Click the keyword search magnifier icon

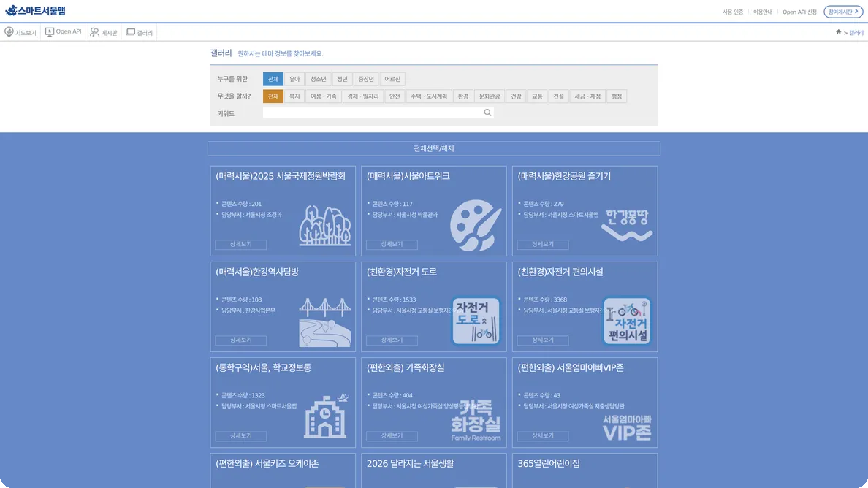click(x=487, y=113)
